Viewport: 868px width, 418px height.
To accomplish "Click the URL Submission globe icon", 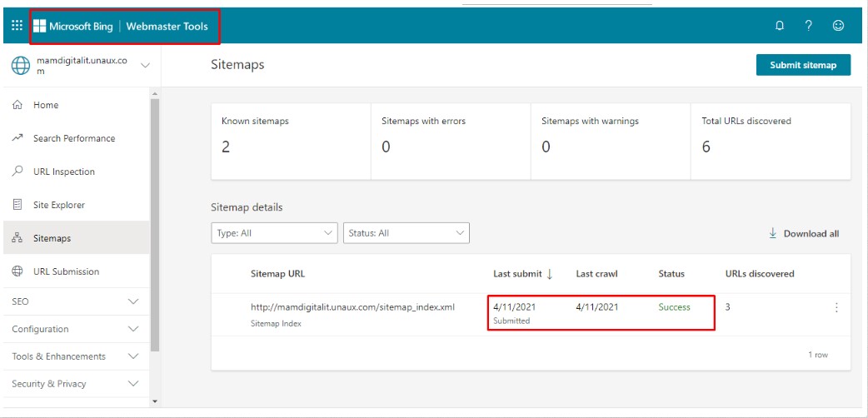I will [17, 271].
